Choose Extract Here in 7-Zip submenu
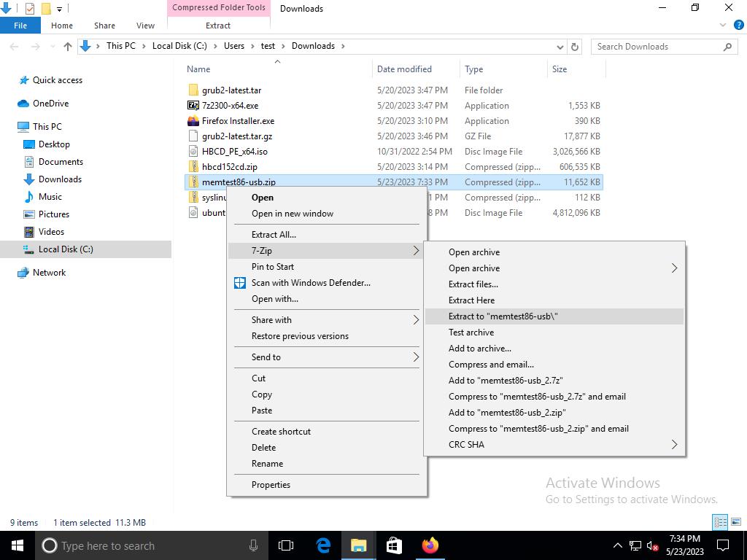Image resolution: width=747 pixels, height=560 pixels. click(471, 300)
